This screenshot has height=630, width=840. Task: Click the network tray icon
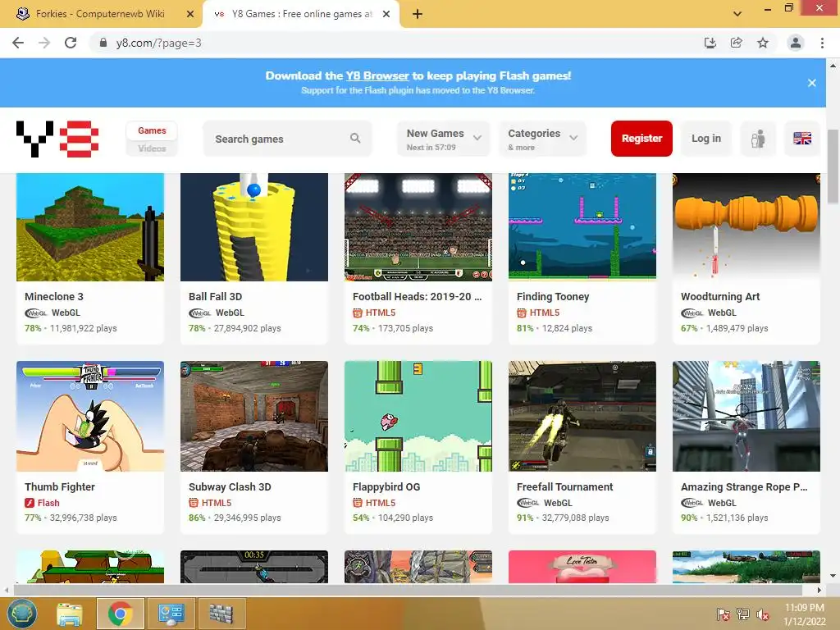pos(743,614)
